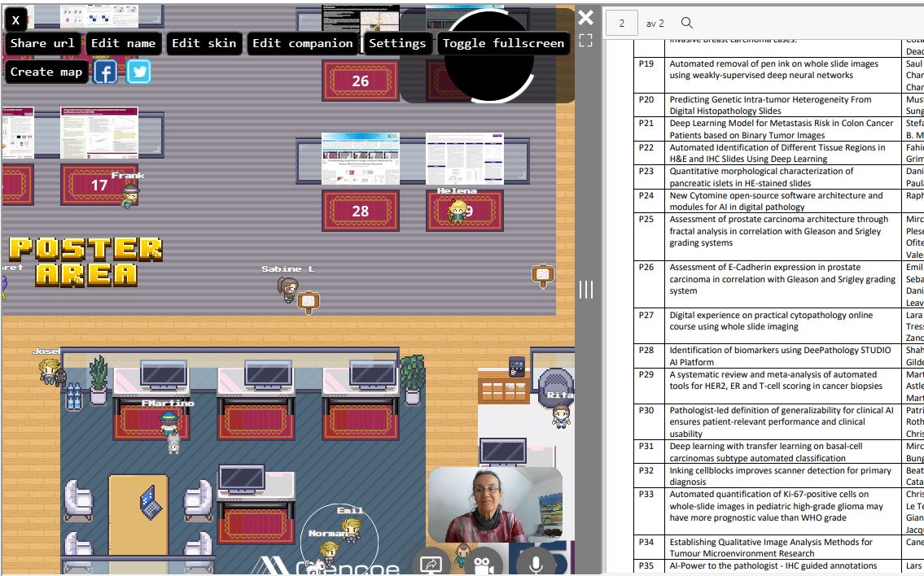Step onto poster carpet 28
The image size is (924, 576).
361,211
